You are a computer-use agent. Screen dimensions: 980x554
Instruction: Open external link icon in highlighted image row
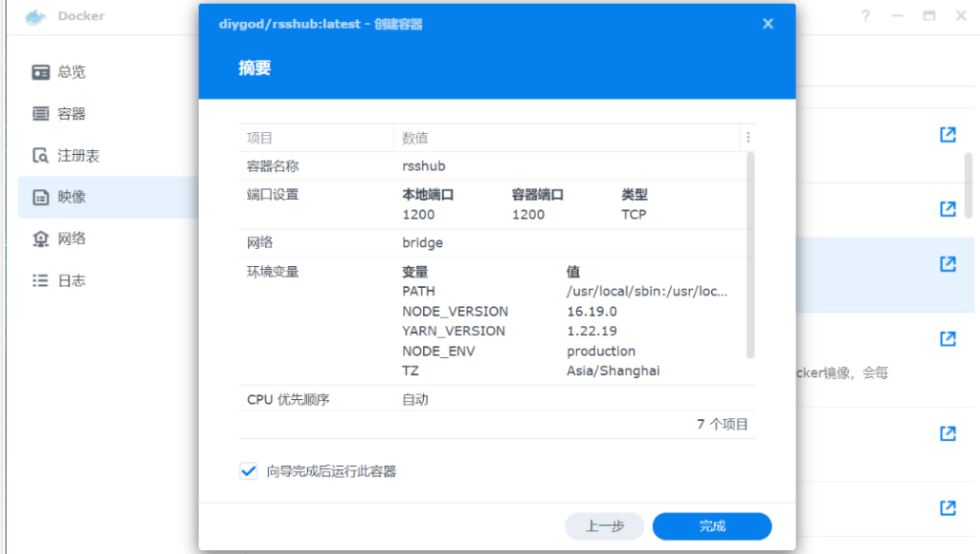(947, 264)
